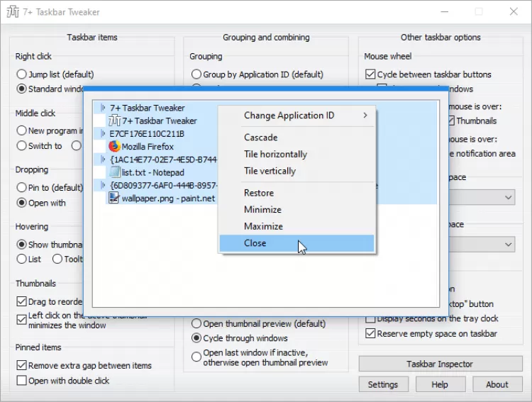Choose Maximize from context menu
Viewport: 532px width, 402px height.
[297, 226]
